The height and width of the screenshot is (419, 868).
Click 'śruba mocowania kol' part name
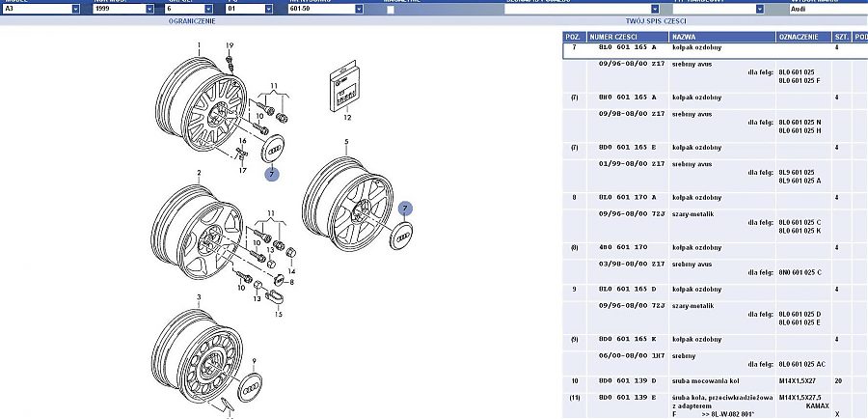coord(706,381)
